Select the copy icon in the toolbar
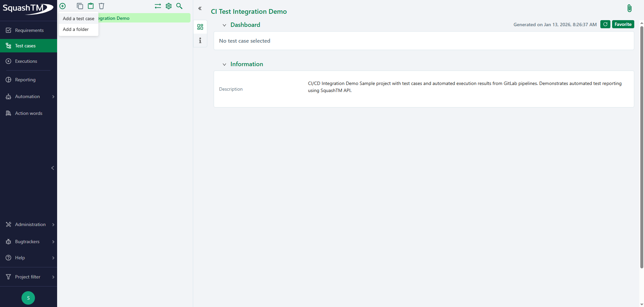 tap(80, 6)
